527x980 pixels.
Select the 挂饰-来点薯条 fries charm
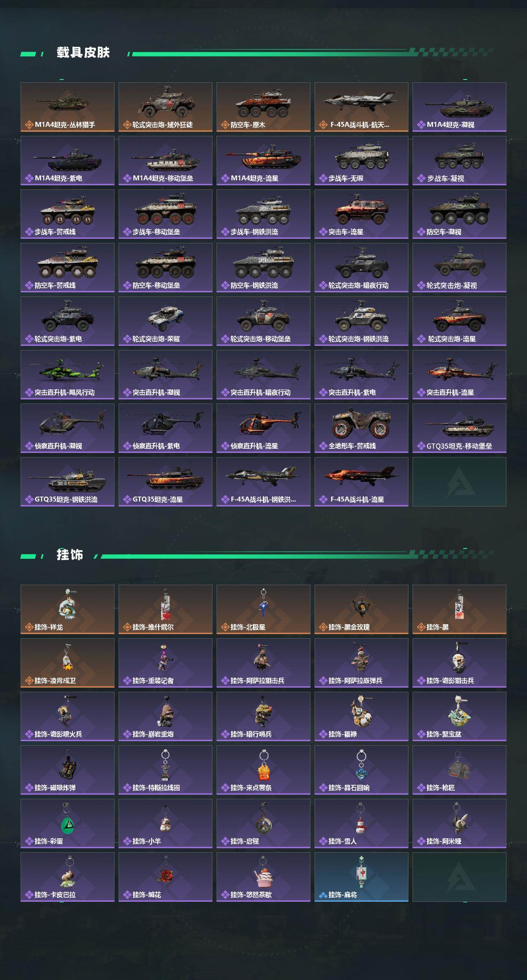click(263, 770)
